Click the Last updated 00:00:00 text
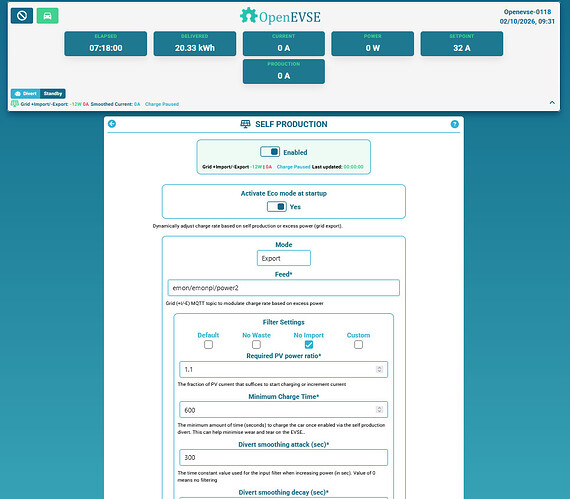 tap(338, 167)
